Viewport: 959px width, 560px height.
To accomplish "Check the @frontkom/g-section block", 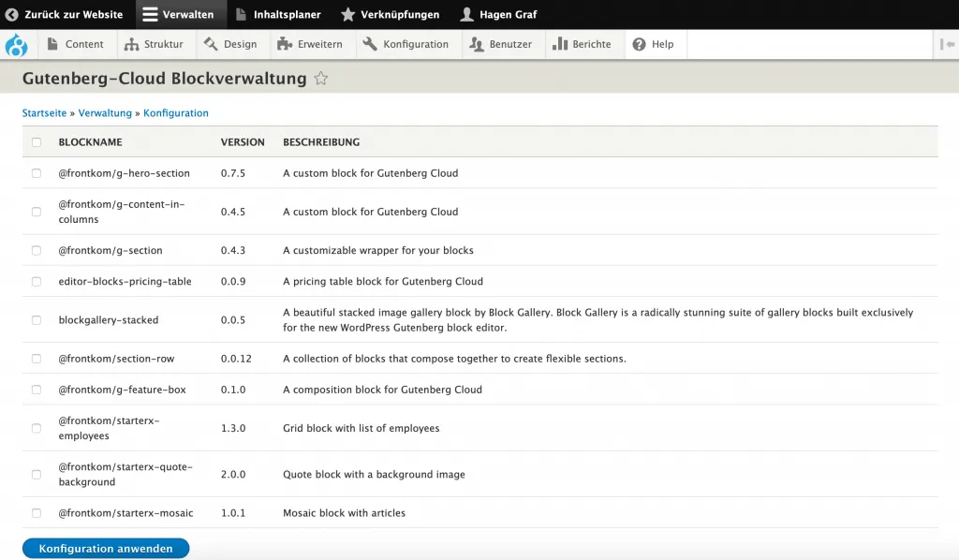I will [37, 250].
